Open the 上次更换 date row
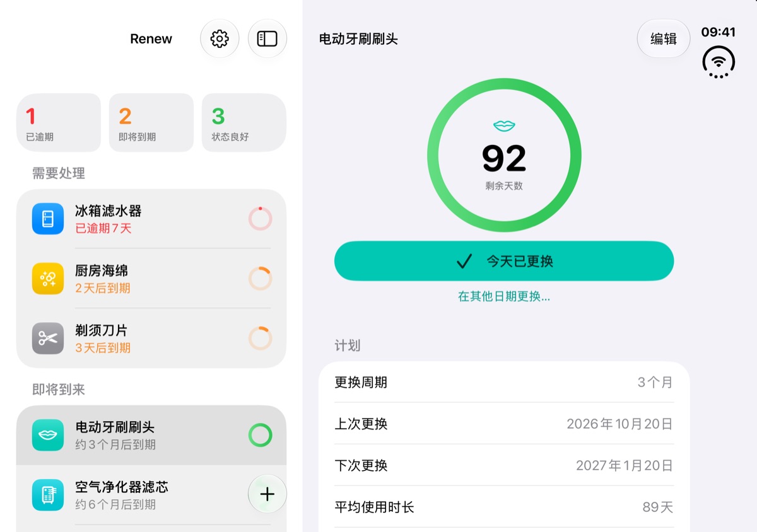The image size is (757, 532). click(504, 424)
